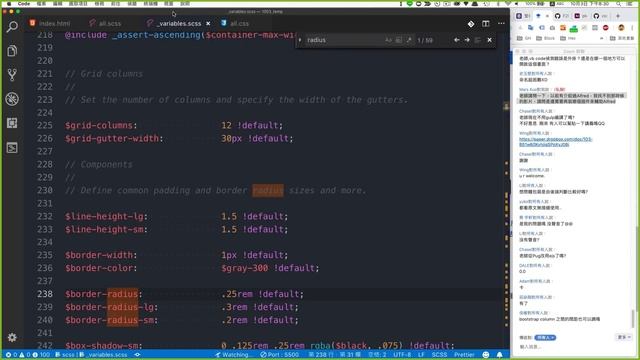Select the _variables.scss tab
640x360 pixels.
[179, 24]
